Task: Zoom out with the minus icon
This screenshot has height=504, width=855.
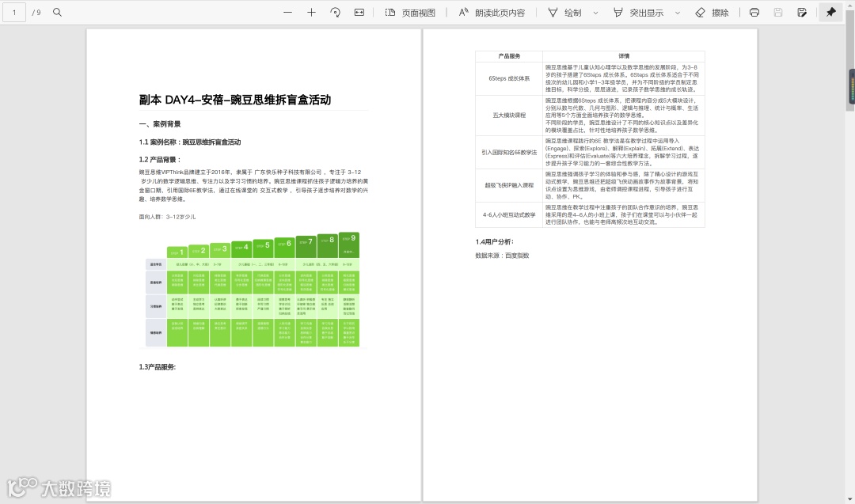Action: click(288, 12)
